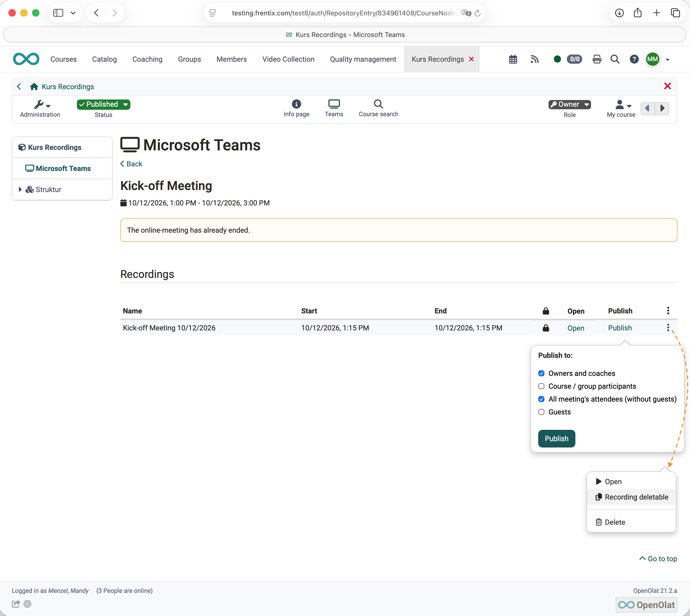The height and width of the screenshot is (616, 690).
Task: Open the help question mark icon
Action: coord(634,59)
